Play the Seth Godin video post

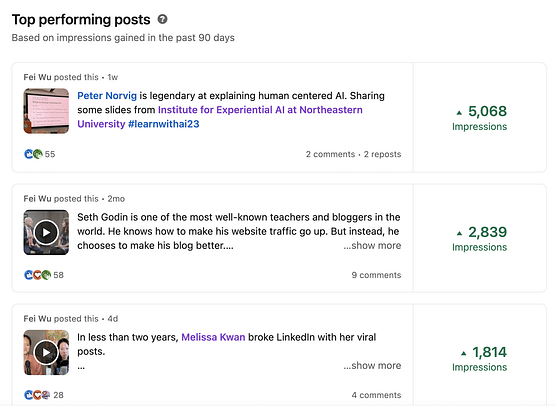46,233
